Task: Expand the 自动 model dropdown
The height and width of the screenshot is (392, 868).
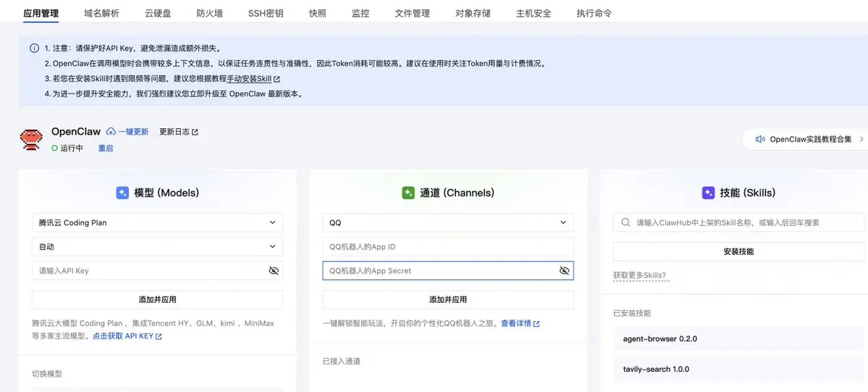Action: (158, 247)
